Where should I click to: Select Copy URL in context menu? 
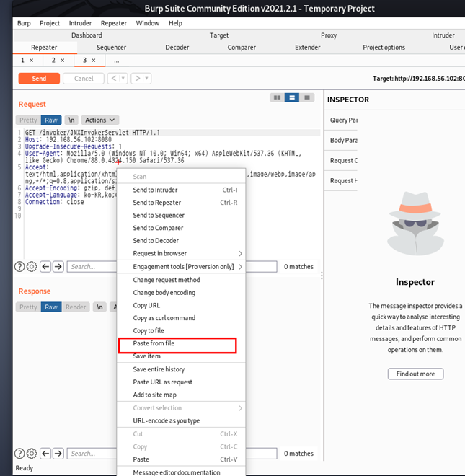[x=181, y=305]
